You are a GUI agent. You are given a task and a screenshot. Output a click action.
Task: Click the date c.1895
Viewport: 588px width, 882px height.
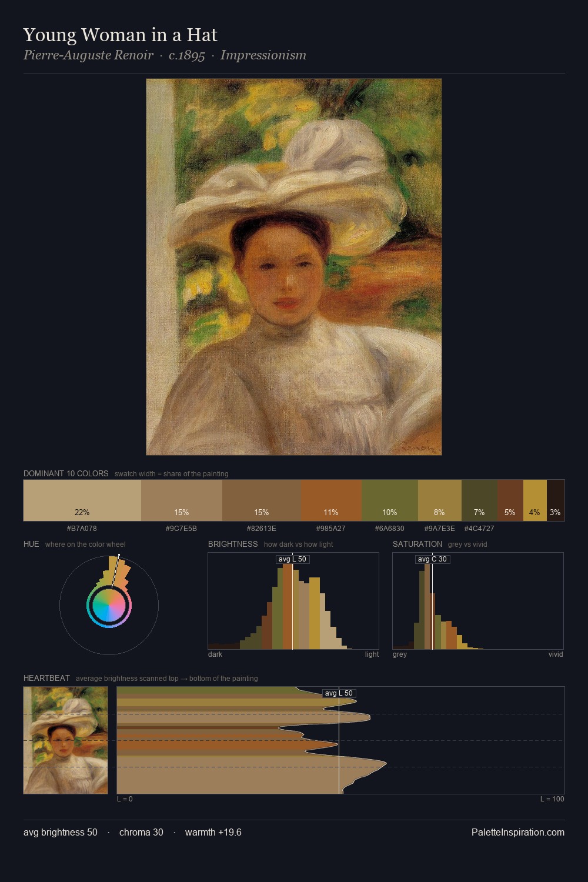point(187,55)
